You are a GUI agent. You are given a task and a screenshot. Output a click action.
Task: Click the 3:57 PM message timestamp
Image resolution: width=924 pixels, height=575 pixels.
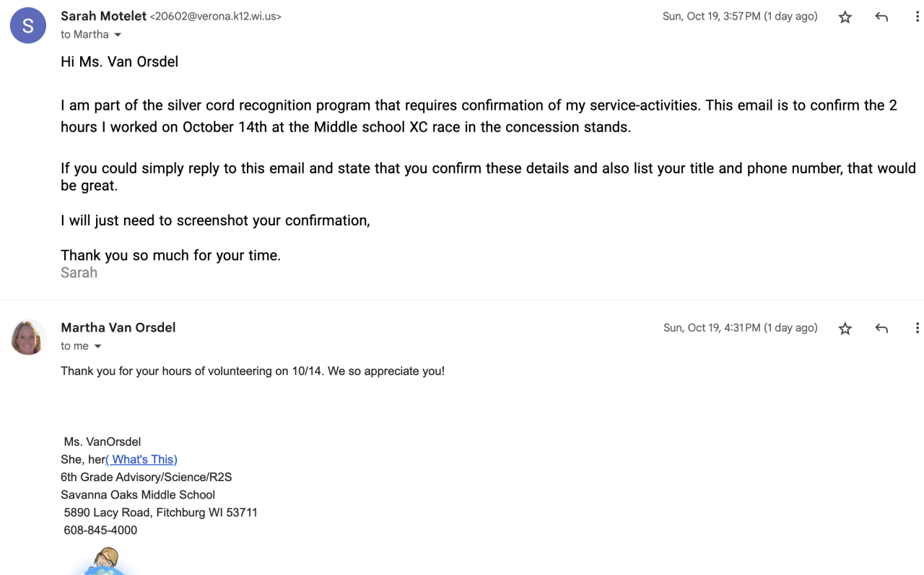tap(740, 17)
